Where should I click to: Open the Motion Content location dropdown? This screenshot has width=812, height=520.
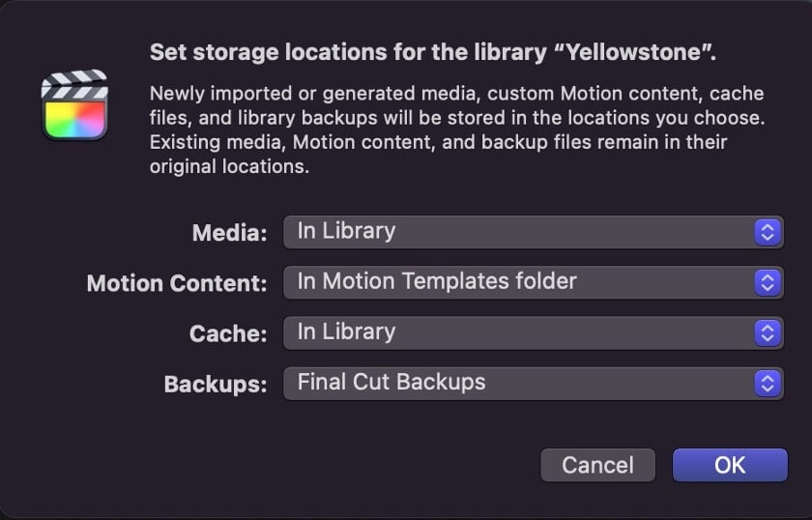(x=534, y=282)
